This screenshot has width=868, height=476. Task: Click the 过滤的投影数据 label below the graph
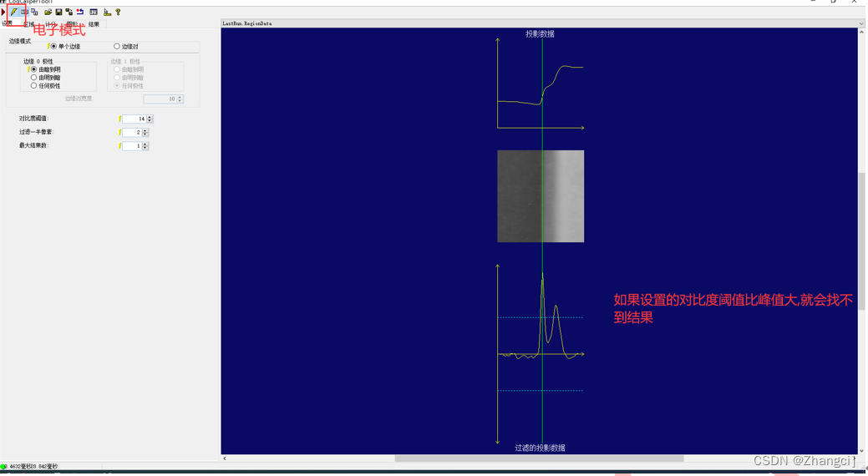[x=540, y=448]
